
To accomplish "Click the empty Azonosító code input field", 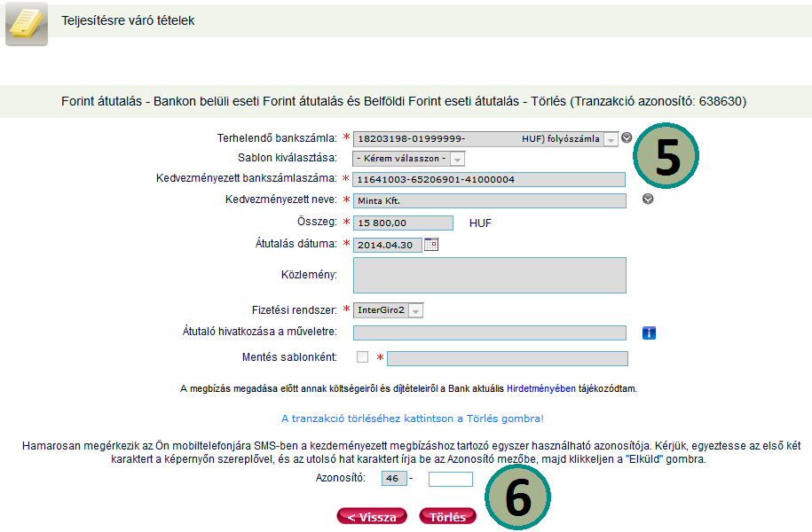I will [451, 479].
